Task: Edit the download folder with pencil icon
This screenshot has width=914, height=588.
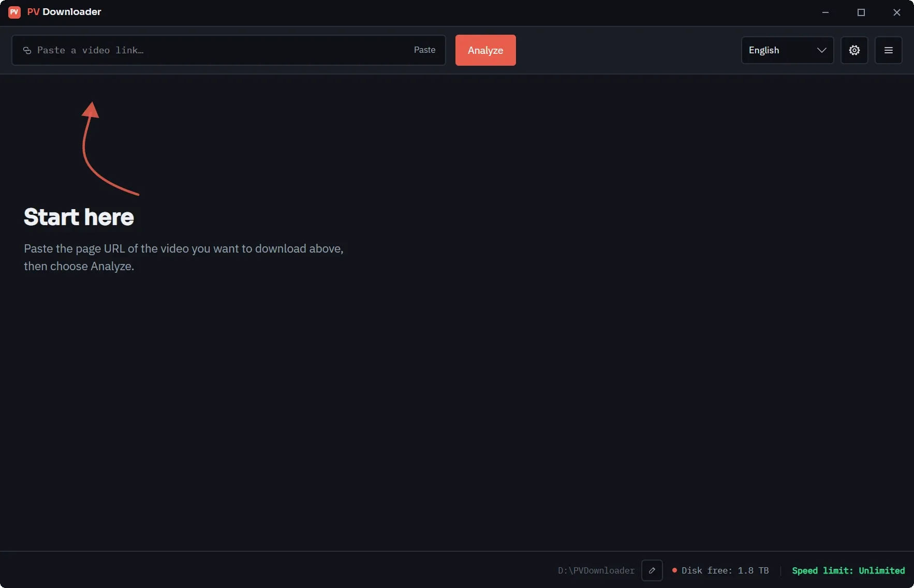Action: tap(652, 570)
